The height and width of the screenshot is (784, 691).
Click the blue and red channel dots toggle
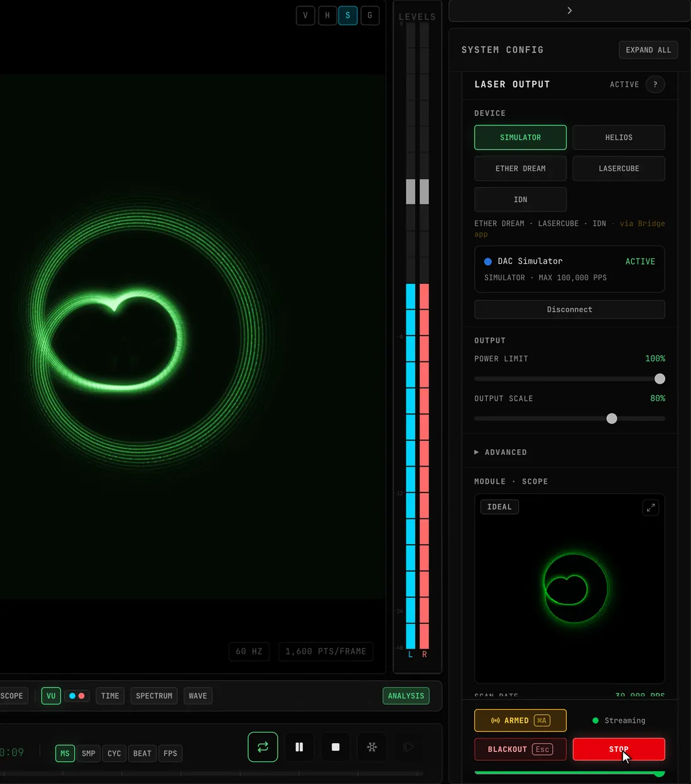click(77, 696)
